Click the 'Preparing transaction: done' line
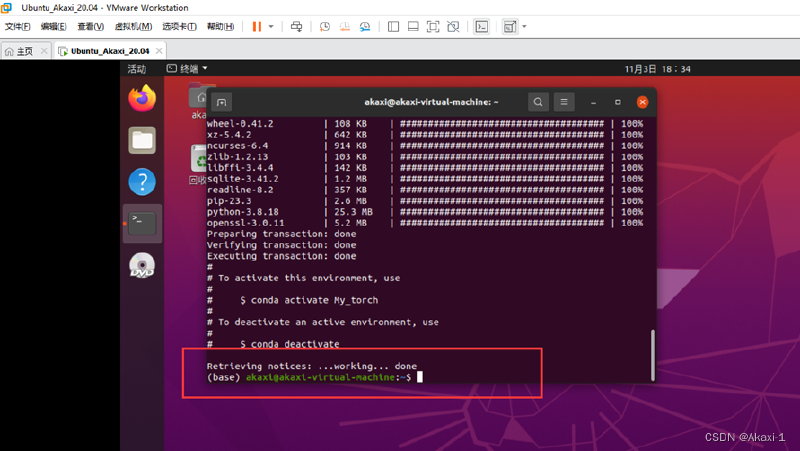 tap(282, 234)
